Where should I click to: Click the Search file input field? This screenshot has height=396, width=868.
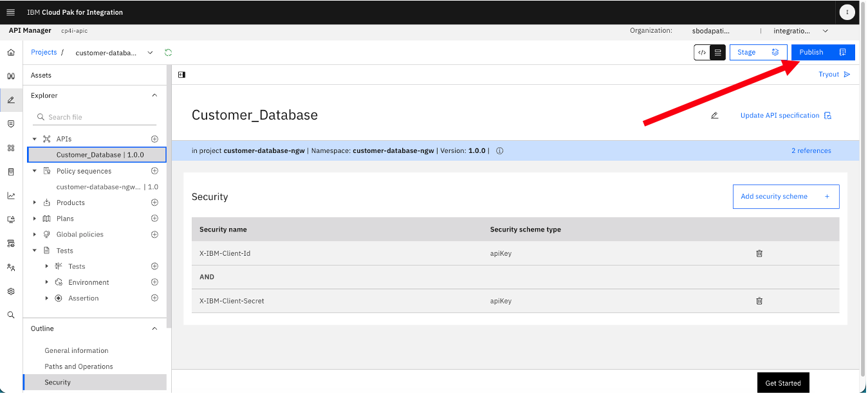[95, 117]
